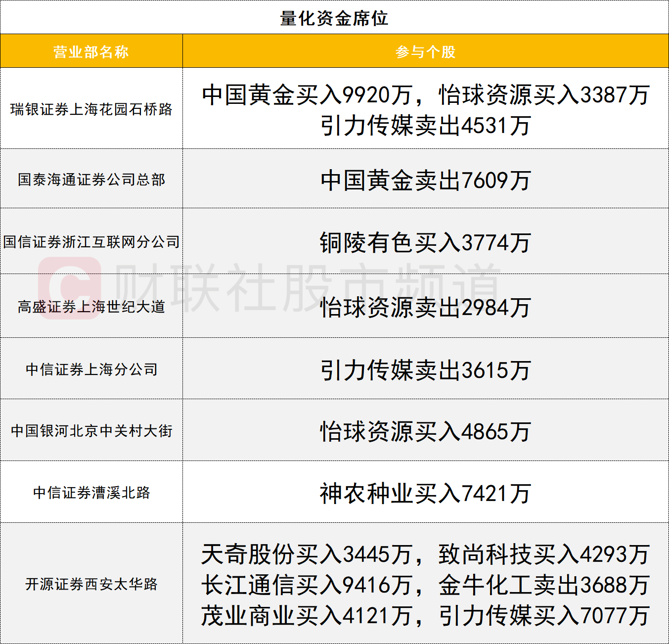Click the 怡球资源买入4865万 entry
Viewport: 669px width, 644px height.
tap(425, 432)
